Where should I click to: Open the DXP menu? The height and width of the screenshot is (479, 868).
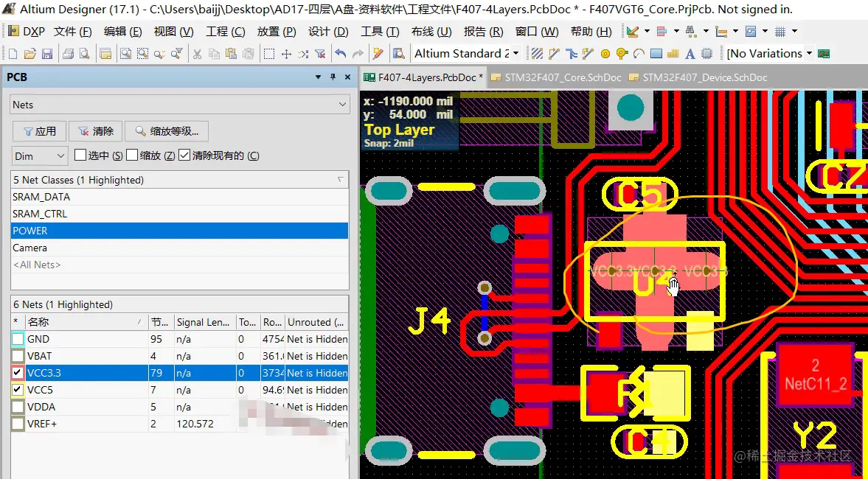coord(27,32)
